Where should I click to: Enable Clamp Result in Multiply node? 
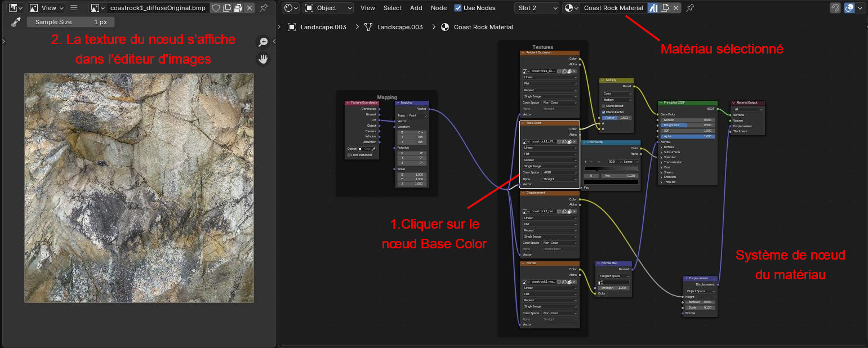click(x=604, y=106)
